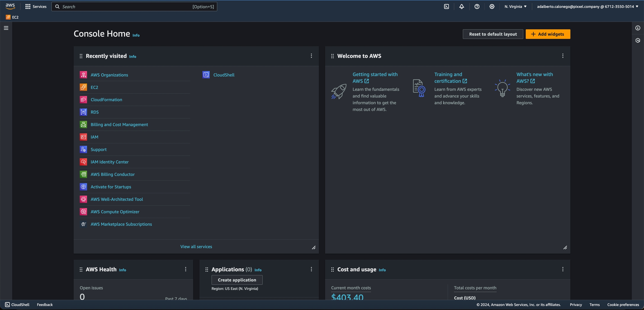The width and height of the screenshot is (644, 310).
Task: Click the Add widgets button
Action: [x=548, y=34]
